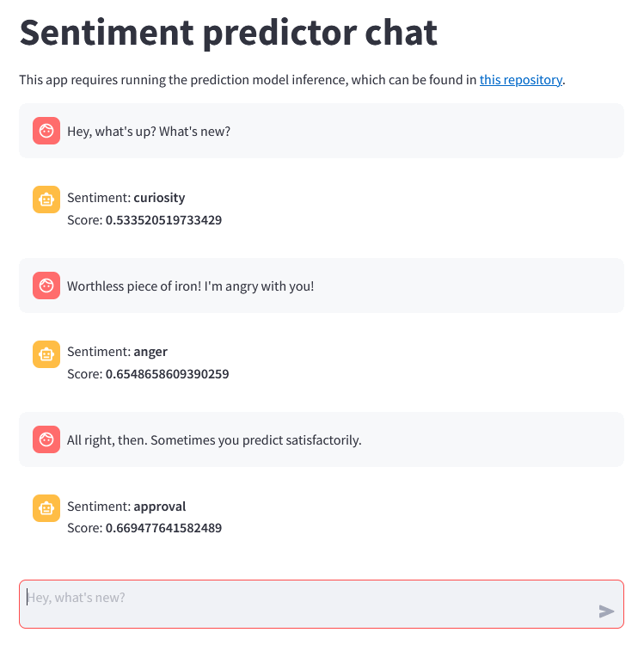Click the score 0.6548658609390259
Viewport: 644px width, 651px height.
[x=167, y=374]
